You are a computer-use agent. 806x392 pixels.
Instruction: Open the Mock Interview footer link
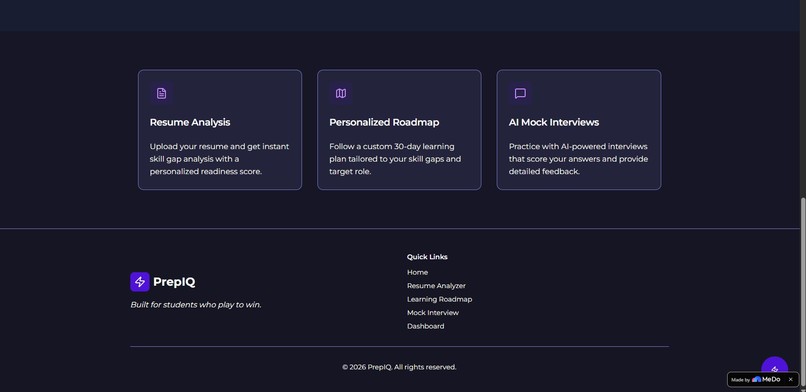(x=433, y=312)
